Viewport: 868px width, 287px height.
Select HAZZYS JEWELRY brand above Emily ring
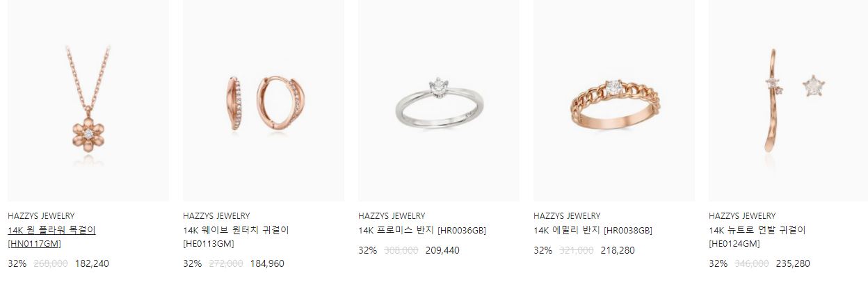tap(567, 216)
